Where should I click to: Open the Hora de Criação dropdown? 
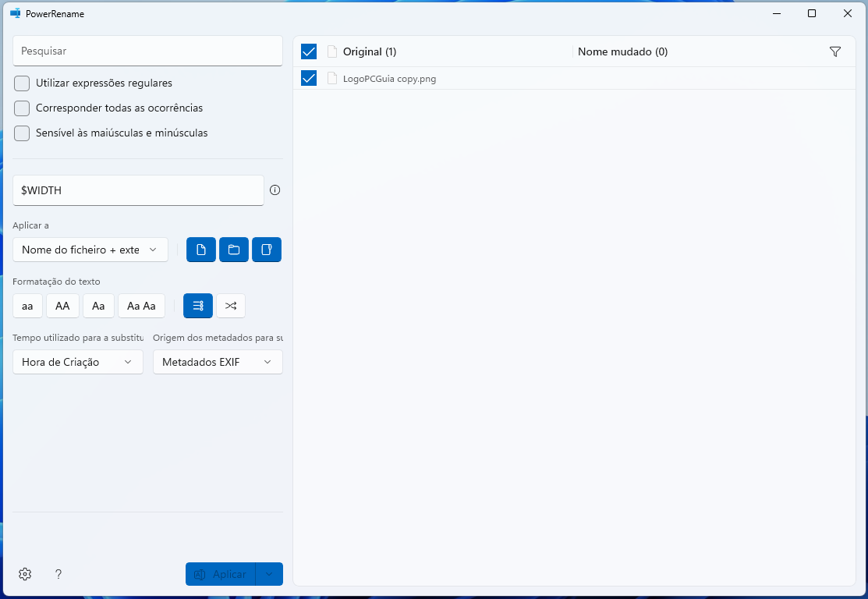78,362
